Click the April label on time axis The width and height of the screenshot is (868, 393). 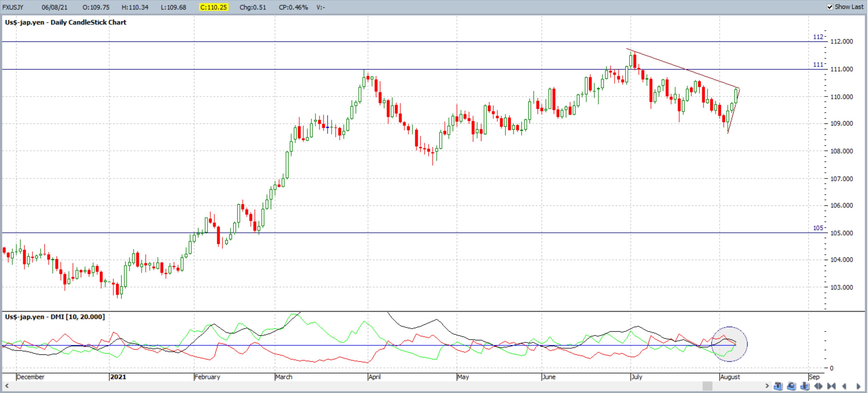click(374, 377)
